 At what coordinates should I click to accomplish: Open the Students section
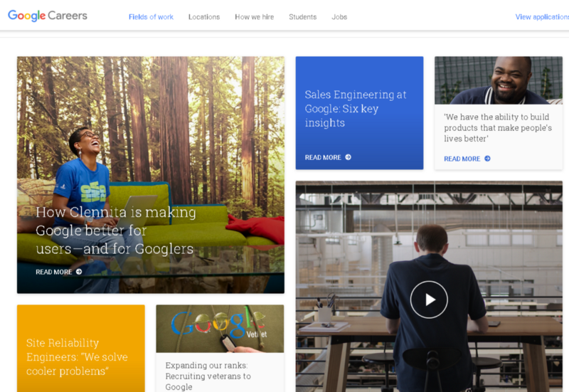(303, 16)
